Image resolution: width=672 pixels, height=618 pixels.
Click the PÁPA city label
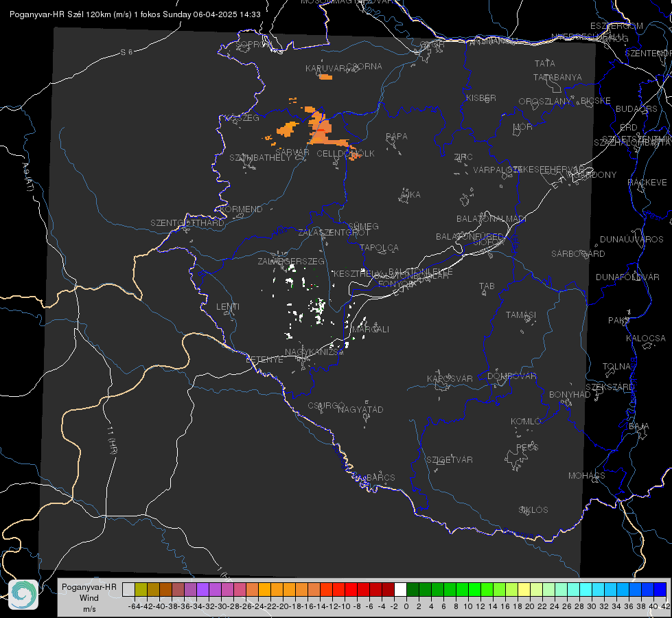(x=397, y=137)
